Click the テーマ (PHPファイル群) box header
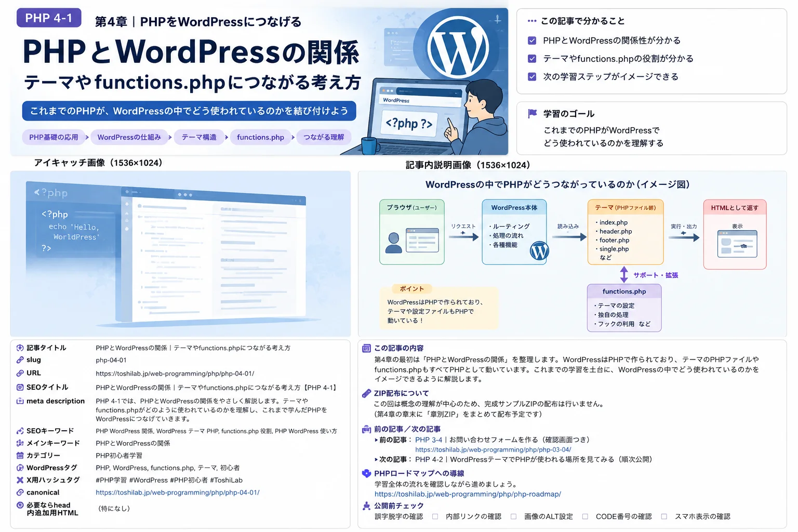Viewport: 798px width, 532px height. (626, 207)
